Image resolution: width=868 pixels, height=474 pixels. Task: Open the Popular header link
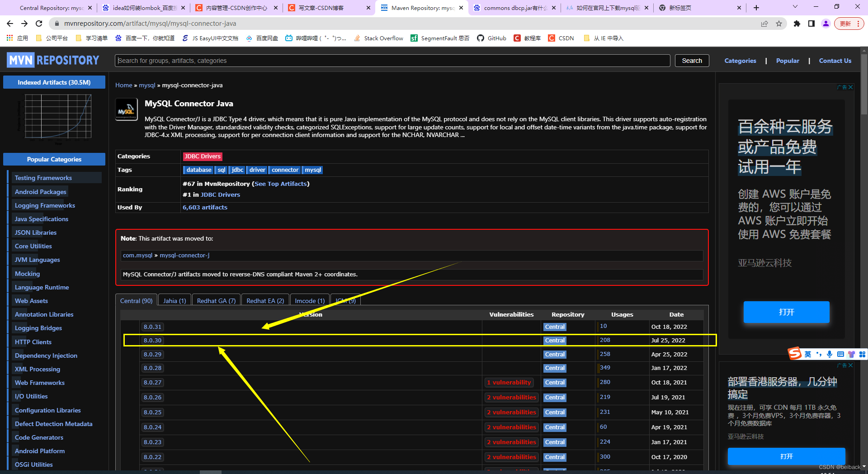click(788, 61)
